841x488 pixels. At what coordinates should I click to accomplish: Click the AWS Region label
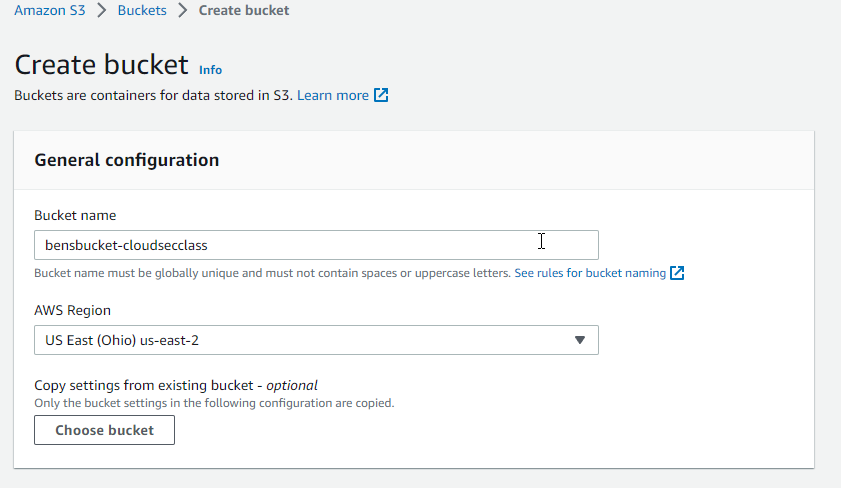click(x=72, y=310)
